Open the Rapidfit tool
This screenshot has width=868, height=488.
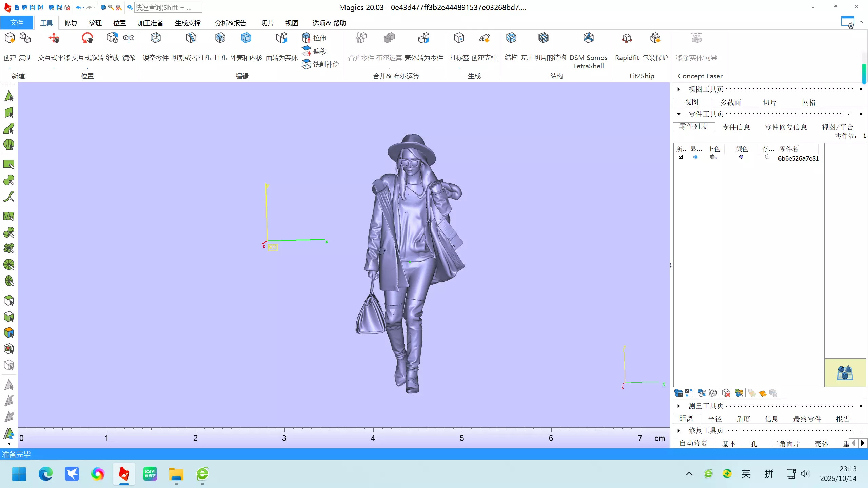627,38
